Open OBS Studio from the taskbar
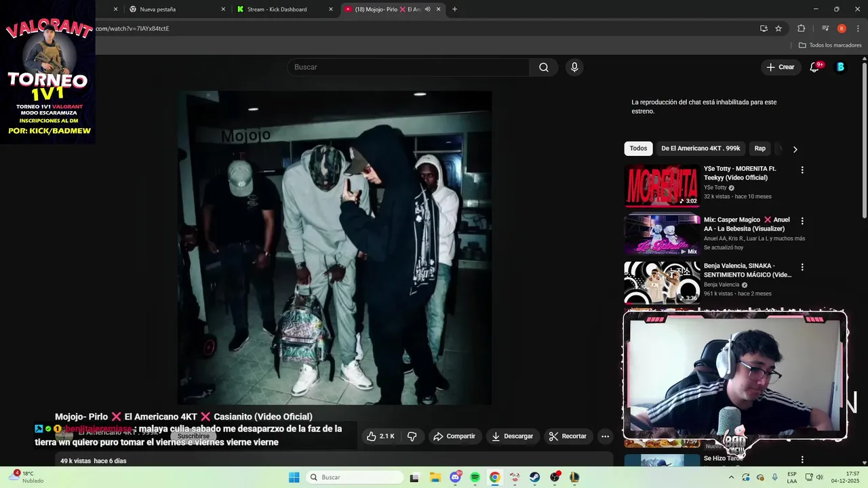Viewport: 868px width, 488px height. click(x=555, y=477)
